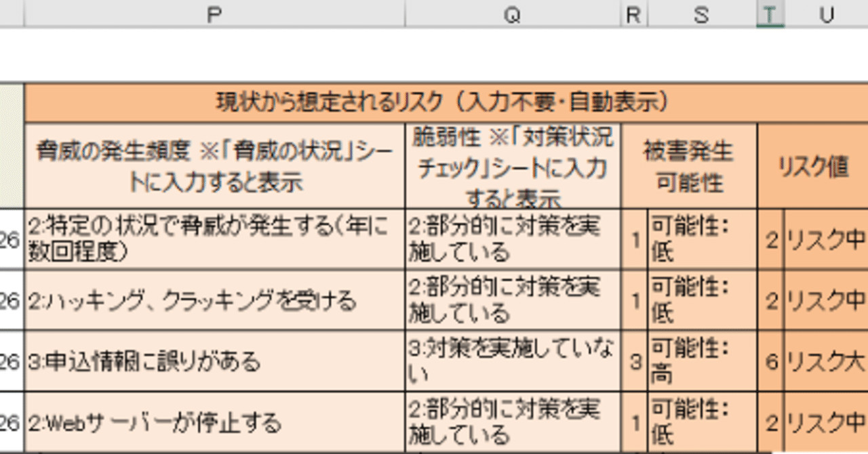Select 'リスク中' in Webサーバー row

(826, 423)
